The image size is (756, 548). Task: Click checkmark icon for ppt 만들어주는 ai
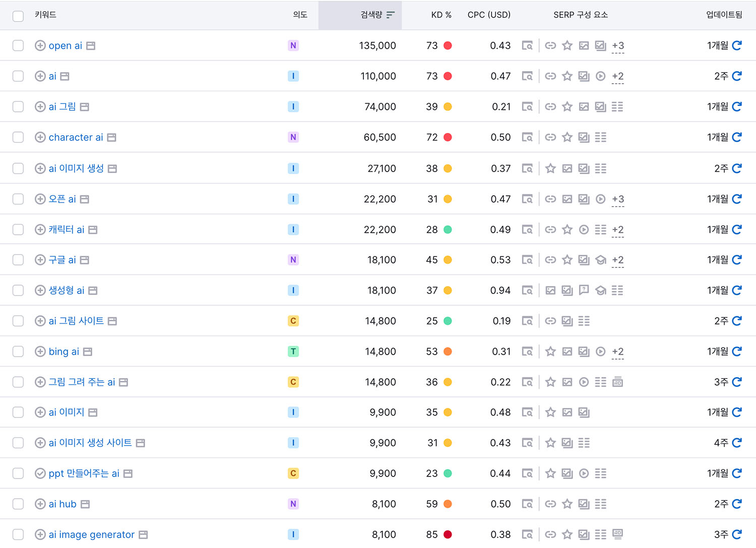(x=40, y=473)
